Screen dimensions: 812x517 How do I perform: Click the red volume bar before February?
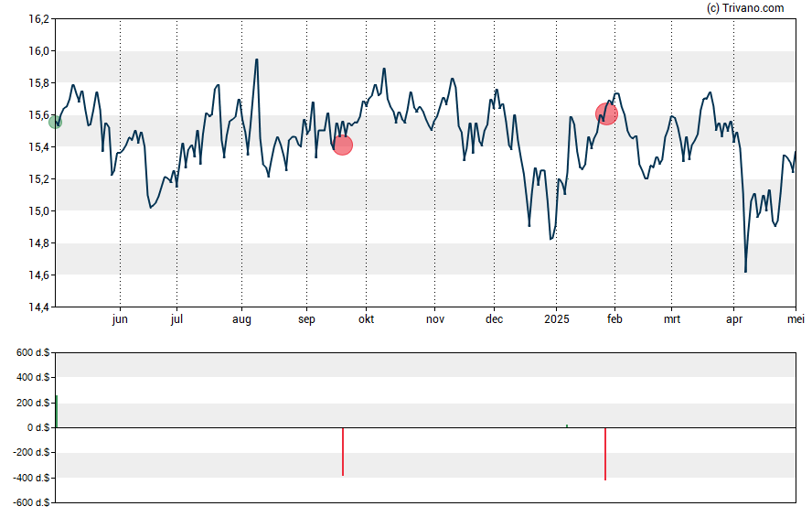605,454
